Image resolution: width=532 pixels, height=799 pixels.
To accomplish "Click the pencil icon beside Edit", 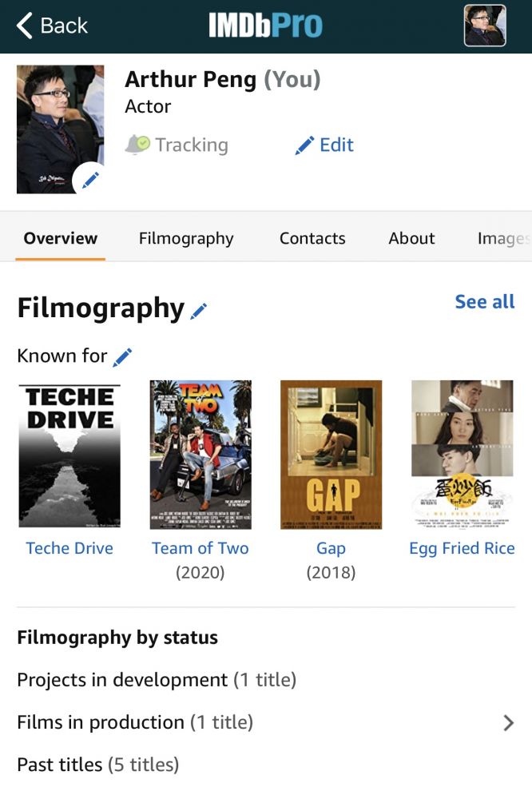I will coord(304,145).
